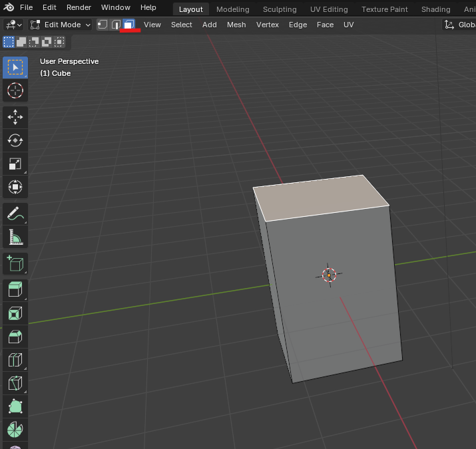Select the Loop Cut tool
The width and height of the screenshot is (476, 449).
click(15, 360)
